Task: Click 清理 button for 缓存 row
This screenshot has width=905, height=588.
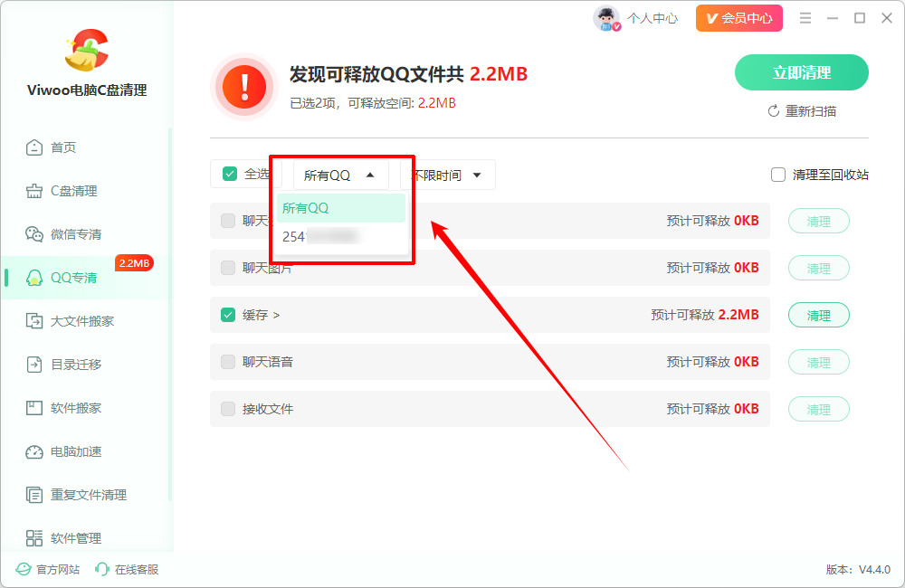Action: pos(818,315)
